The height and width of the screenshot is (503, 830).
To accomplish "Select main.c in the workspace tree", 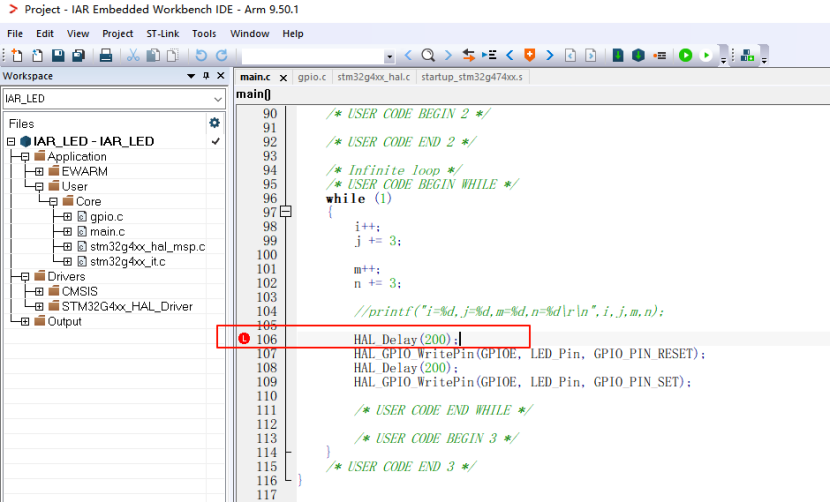I will (107, 231).
